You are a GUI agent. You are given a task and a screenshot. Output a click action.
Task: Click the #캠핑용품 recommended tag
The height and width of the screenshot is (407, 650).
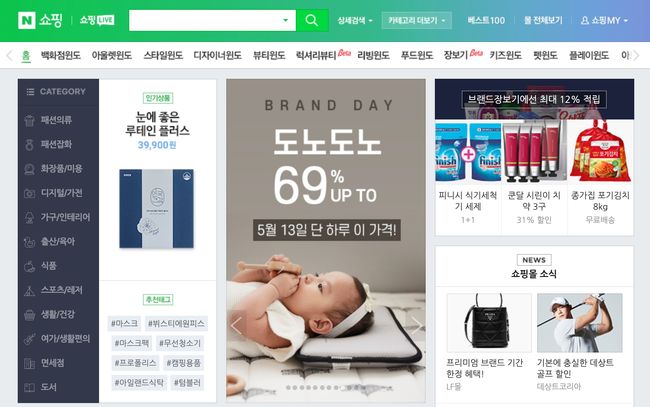tap(184, 363)
